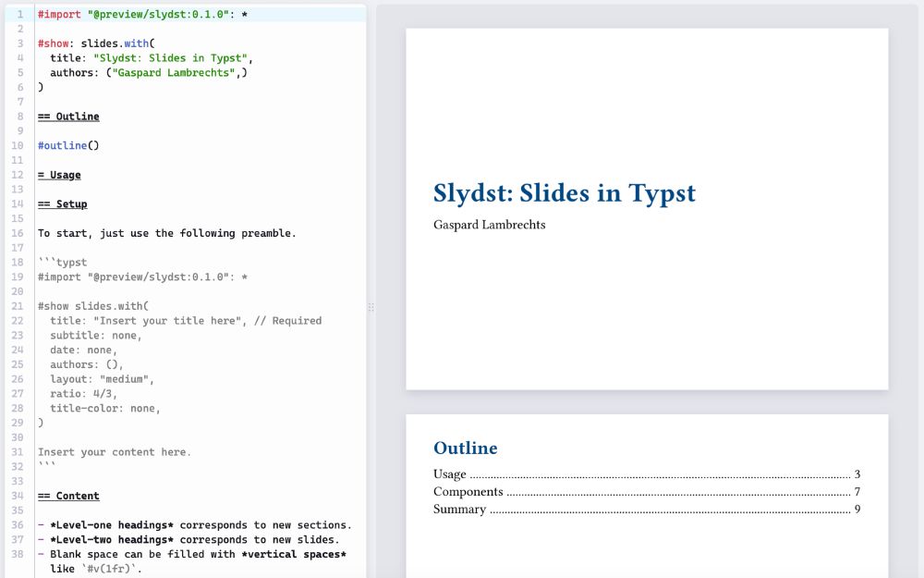Click 'To start, just use the following preamble.' line

coord(166,234)
